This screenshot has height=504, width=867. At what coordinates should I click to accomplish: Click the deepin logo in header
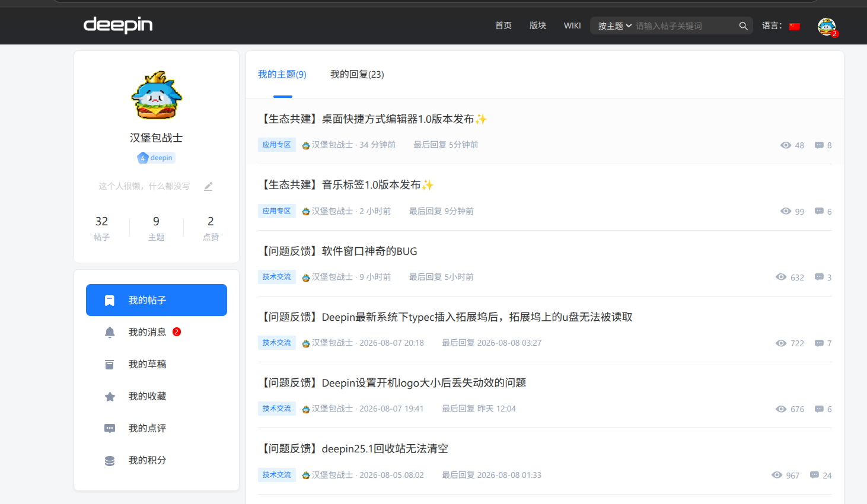point(118,25)
